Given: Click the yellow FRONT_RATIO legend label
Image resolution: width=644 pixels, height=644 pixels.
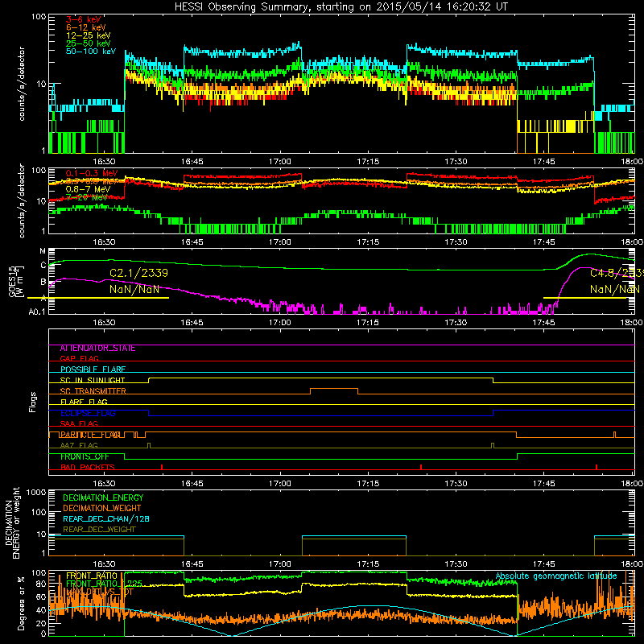Looking at the screenshot, I should tap(92, 576).
